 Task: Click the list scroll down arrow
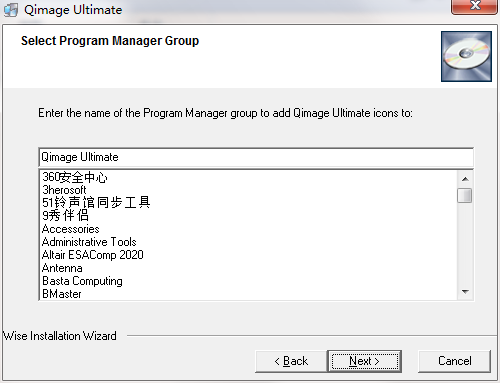point(465,292)
